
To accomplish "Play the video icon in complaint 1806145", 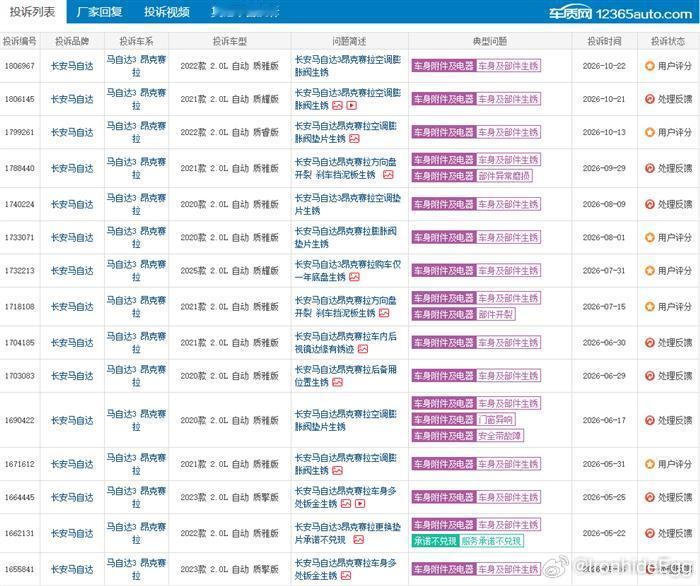I will (x=352, y=106).
